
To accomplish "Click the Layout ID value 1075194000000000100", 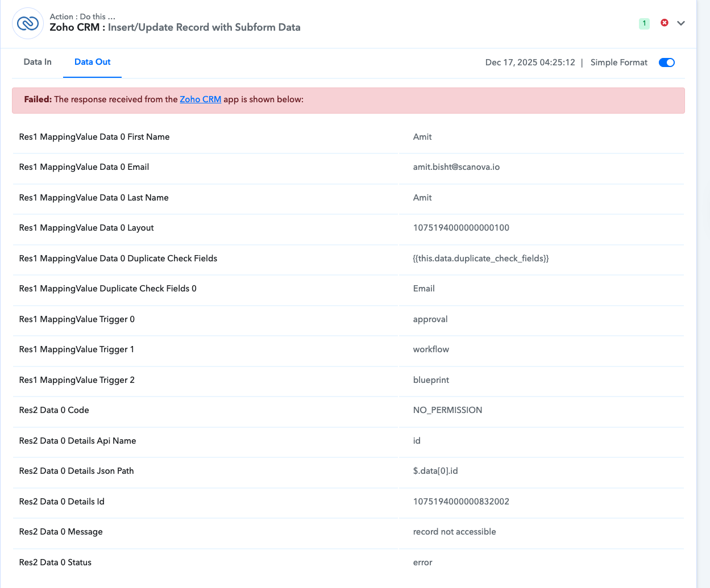I will [461, 228].
